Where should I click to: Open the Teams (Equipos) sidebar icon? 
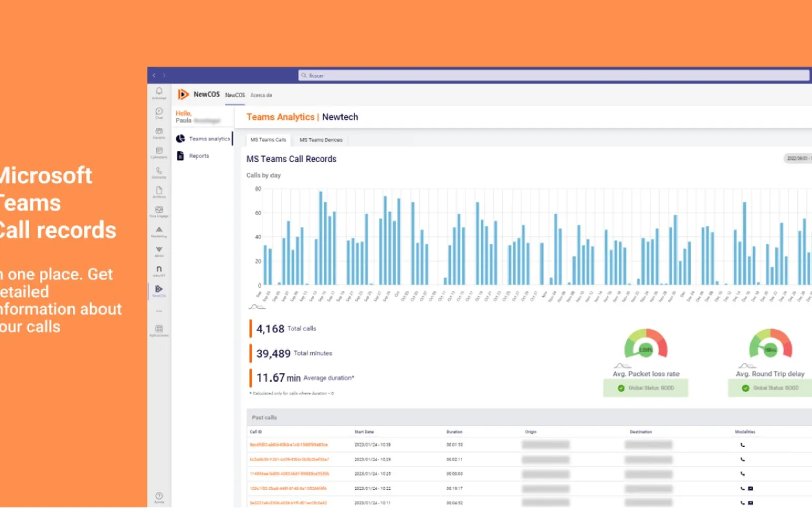(x=159, y=131)
